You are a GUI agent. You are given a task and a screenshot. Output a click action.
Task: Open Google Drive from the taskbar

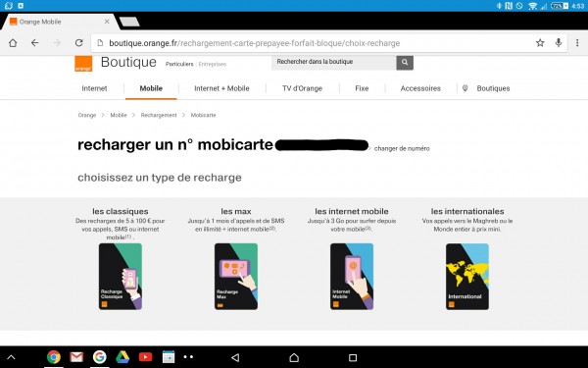click(122, 357)
